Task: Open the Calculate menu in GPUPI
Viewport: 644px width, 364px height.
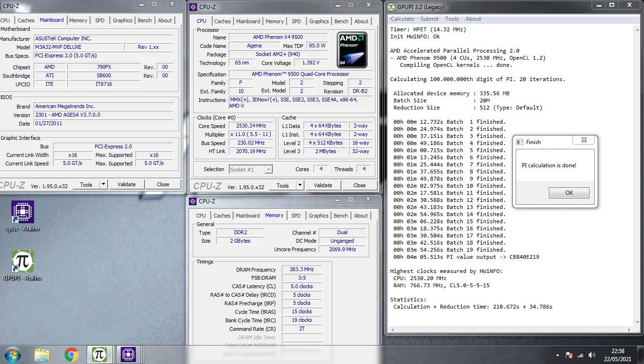Action: tap(402, 19)
